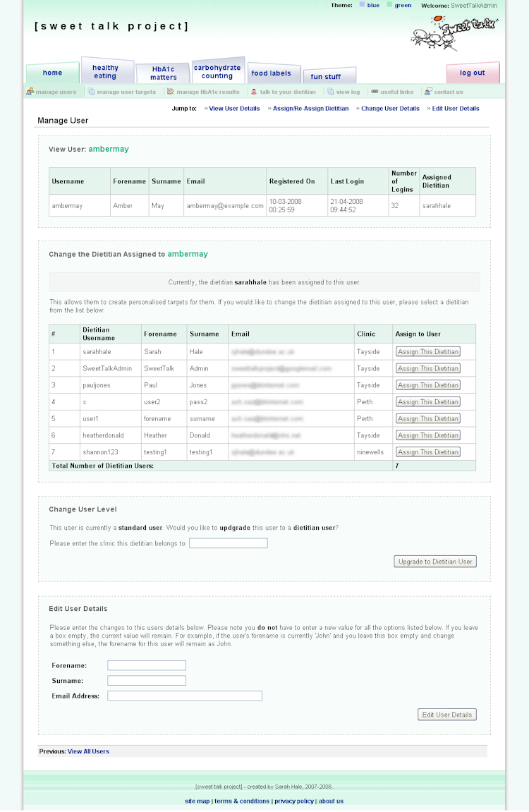The height and width of the screenshot is (812, 529).
Task: Jump to View User Details
Action: point(234,109)
